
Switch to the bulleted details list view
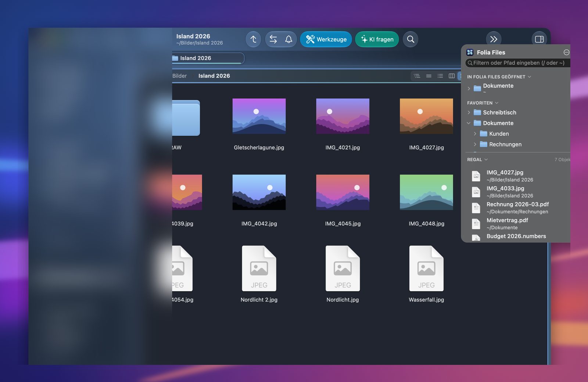tap(440, 76)
